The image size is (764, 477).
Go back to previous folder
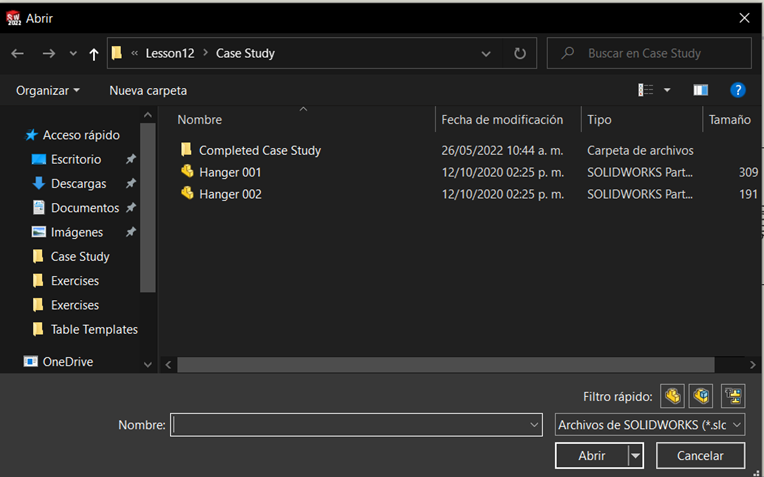[x=18, y=53]
